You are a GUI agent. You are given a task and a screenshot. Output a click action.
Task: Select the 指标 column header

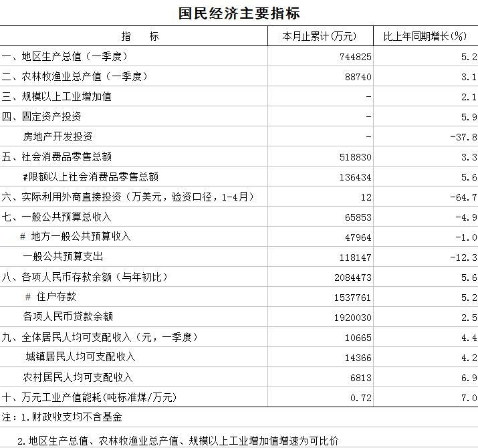pos(140,36)
